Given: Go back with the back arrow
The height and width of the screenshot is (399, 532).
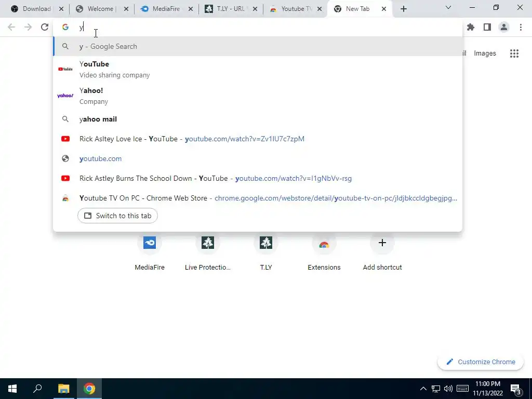Looking at the screenshot, I should click(x=11, y=27).
